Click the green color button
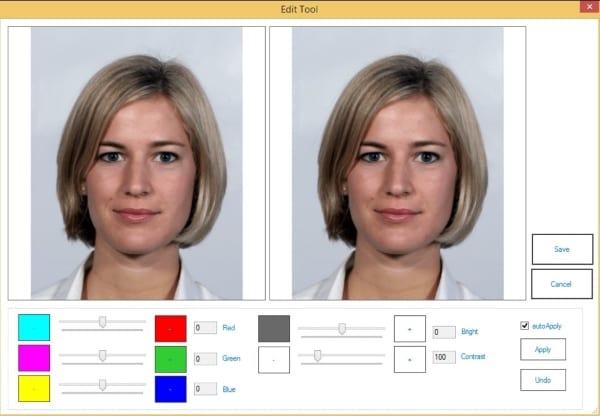This screenshot has height=416, width=600. (x=171, y=358)
